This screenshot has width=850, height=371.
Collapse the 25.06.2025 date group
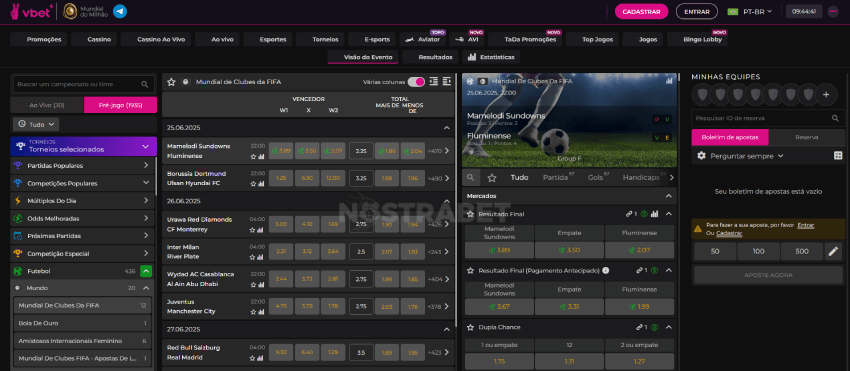pos(447,128)
